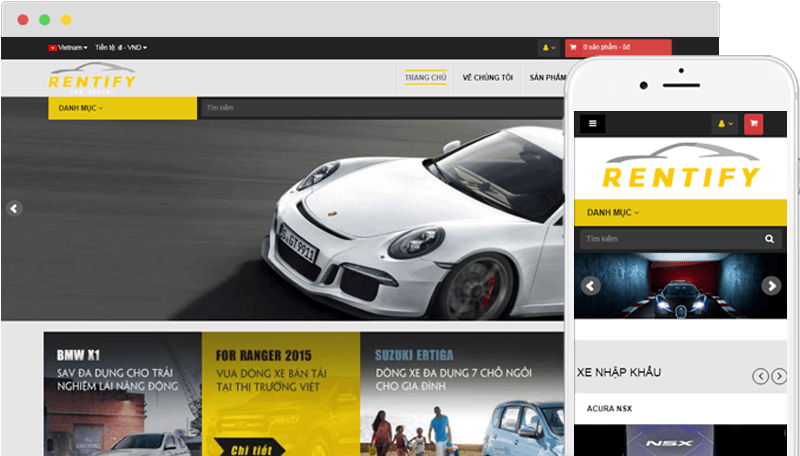Viewport: 800px width, 456px height.
Task: Open the mobile hamburger menu
Action: pyautogui.click(x=592, y=124)
